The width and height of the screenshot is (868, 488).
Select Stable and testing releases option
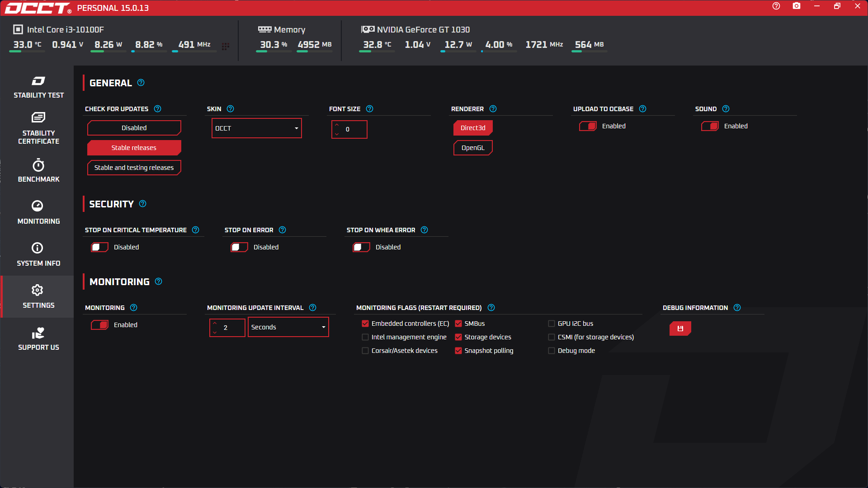coord(134,168)
